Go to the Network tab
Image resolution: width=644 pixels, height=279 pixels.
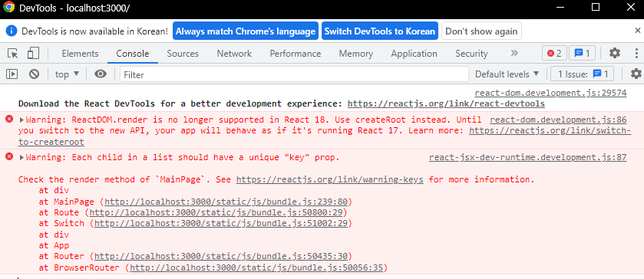(x=234, y=54)
